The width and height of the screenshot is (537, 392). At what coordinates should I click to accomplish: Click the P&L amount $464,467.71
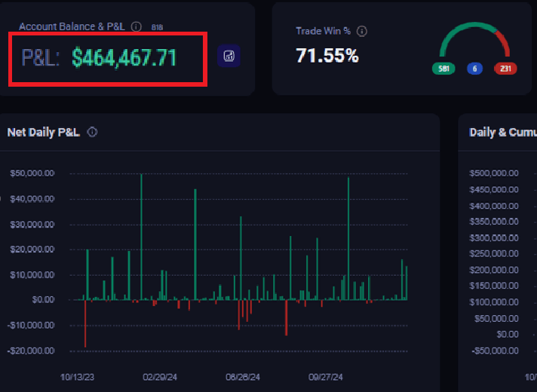click(x=124, y=57)
